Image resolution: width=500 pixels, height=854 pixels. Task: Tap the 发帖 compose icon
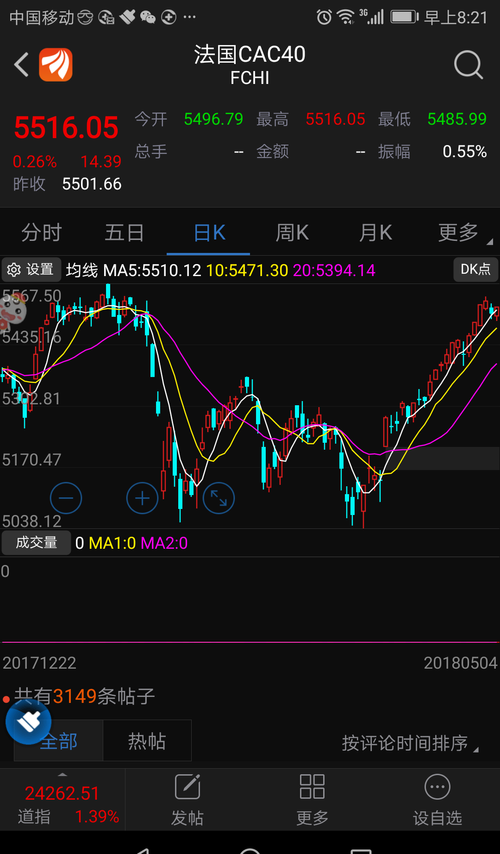pyautogui.click(x=187, y=787)
